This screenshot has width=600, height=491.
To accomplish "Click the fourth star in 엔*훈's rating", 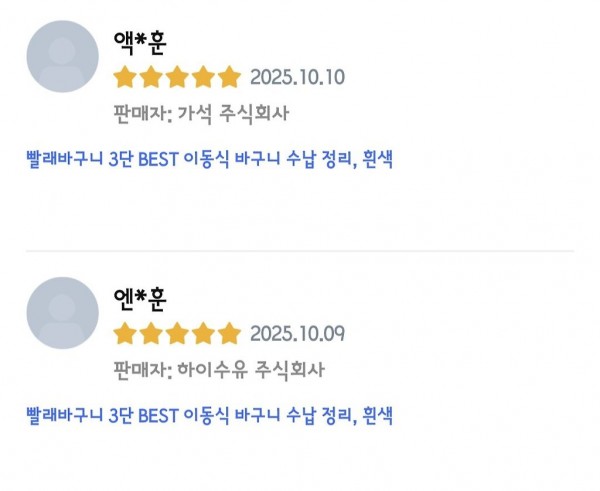I will (204, 333).
